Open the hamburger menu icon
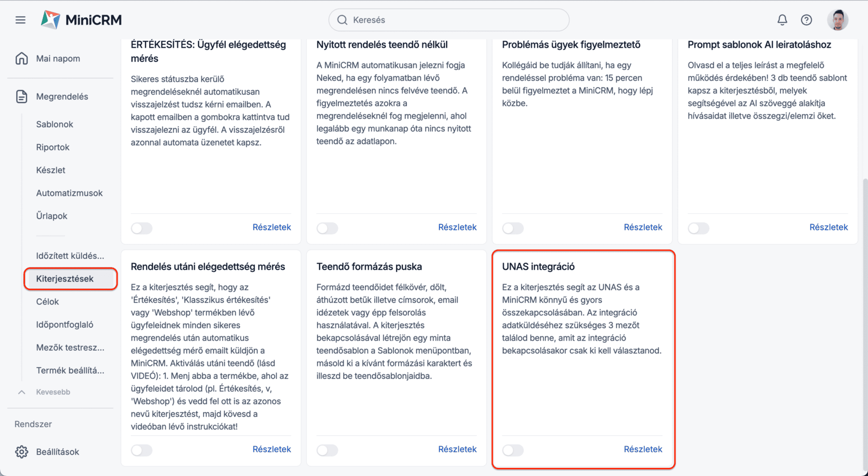The image size is (868, 476). (x=20, y=20)
